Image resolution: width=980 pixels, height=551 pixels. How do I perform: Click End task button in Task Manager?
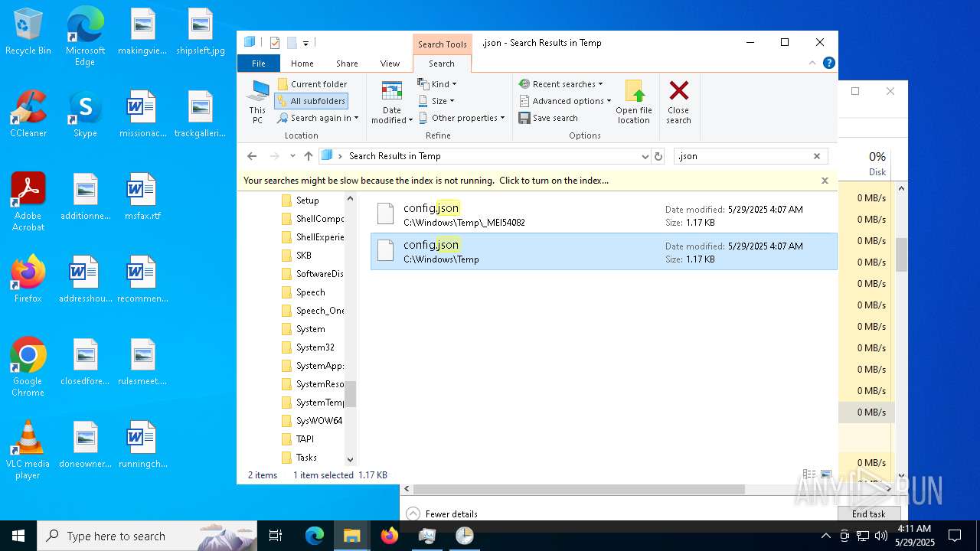tap(868, 514)
